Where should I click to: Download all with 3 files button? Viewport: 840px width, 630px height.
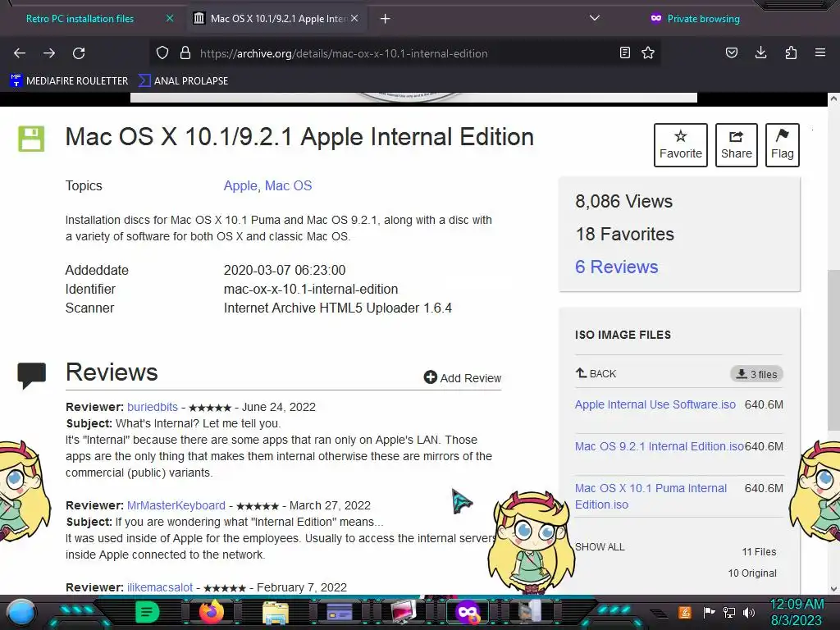click(x=756, y=374)
